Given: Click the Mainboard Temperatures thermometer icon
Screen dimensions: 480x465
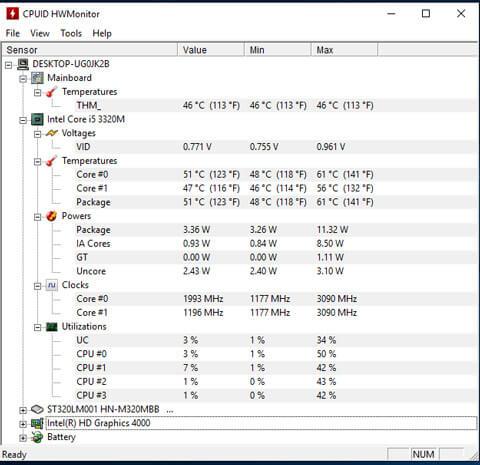Looking at the screenshot, I should (x=51, y=92).
